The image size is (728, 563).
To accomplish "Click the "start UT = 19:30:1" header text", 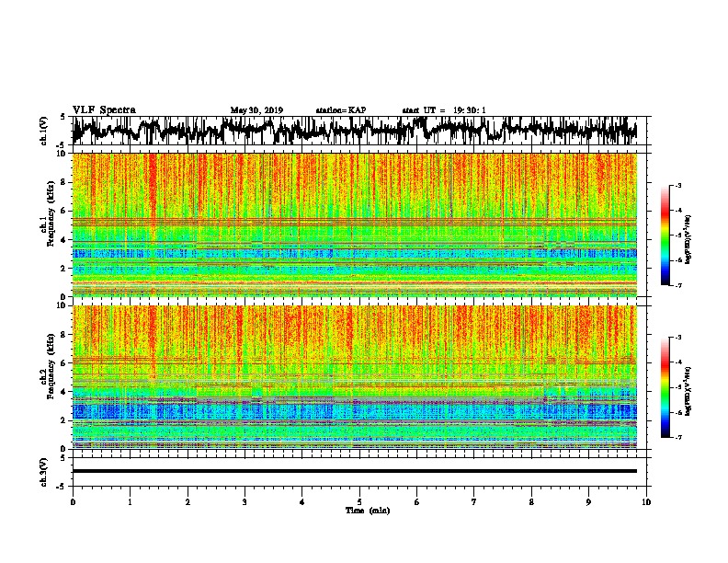I will click(444, 110).
